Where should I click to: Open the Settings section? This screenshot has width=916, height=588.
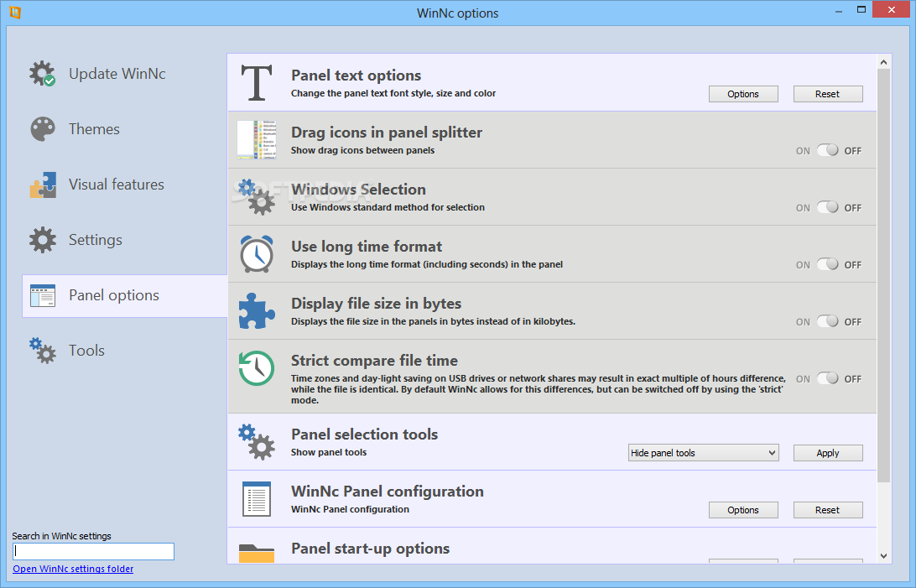96,240
